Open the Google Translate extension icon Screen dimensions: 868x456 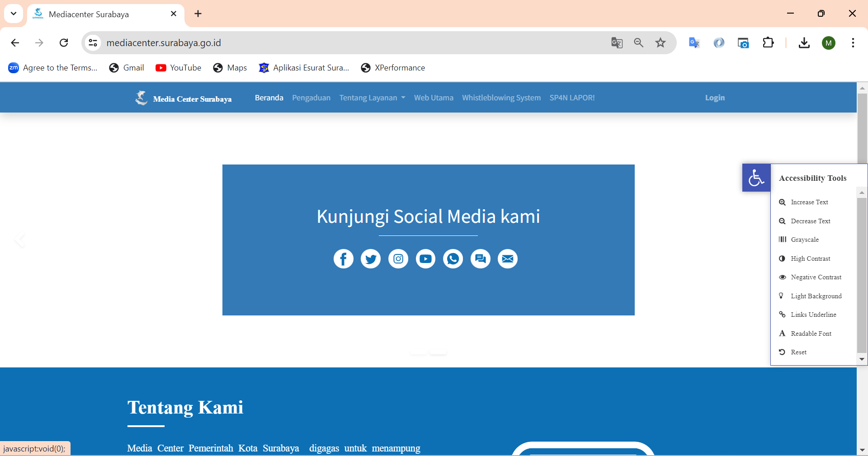[694, 43]
